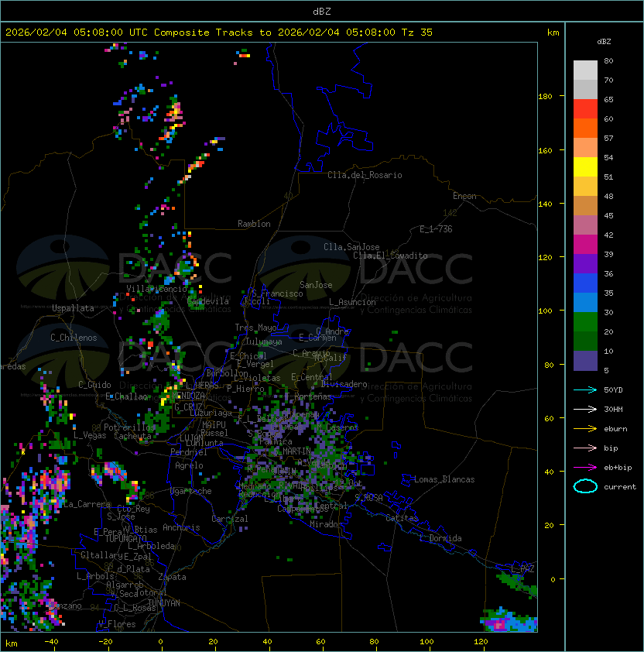Viewport: 644px width, 652px height.
Task: Click the 'Agrelo' map label
Action: tap(189, 465)
